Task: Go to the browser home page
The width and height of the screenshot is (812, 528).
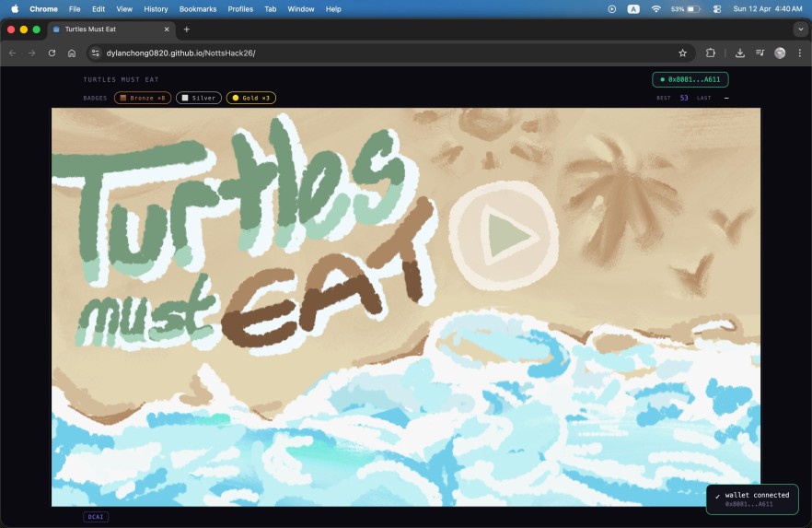Action: coord(72,53)
